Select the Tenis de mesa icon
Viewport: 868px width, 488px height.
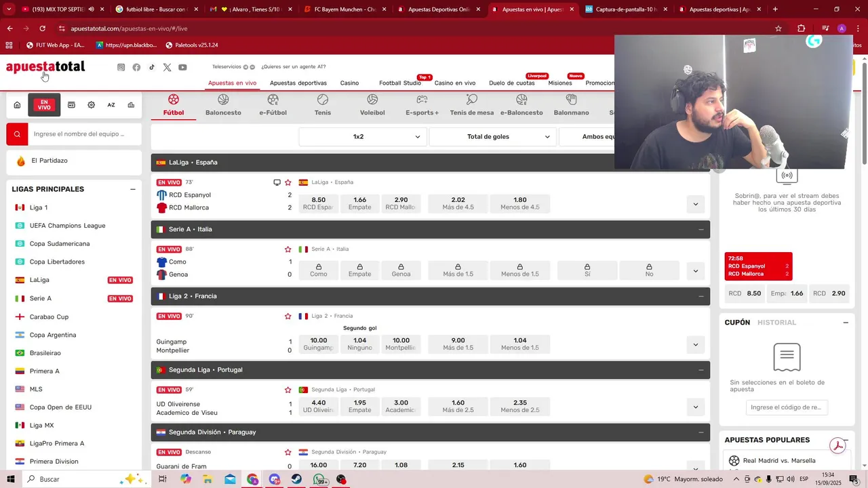click(472, 105)
